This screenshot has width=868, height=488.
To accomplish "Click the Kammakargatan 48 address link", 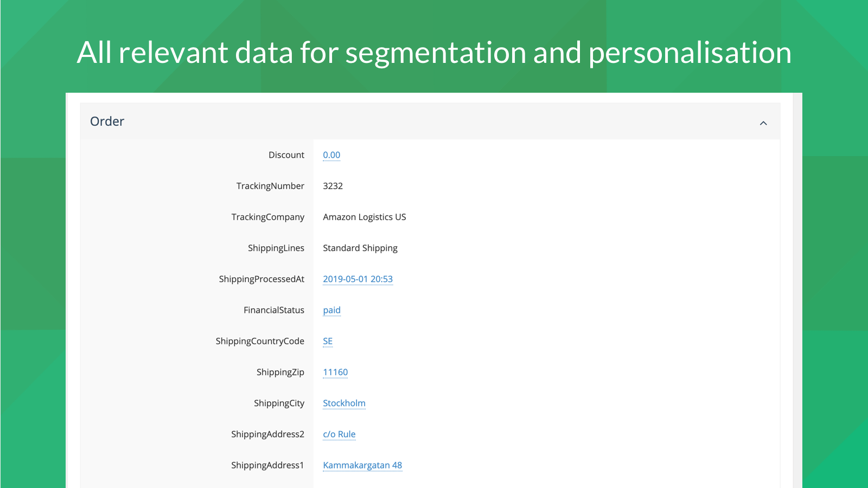I will 362,465.
